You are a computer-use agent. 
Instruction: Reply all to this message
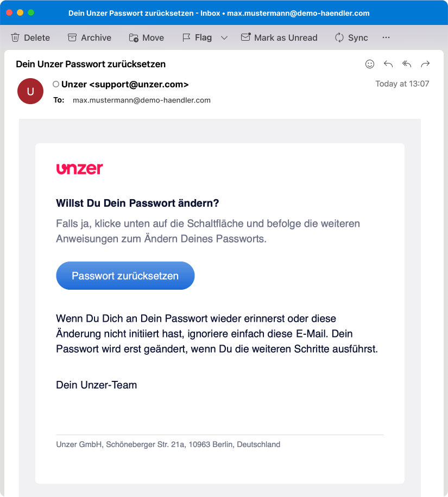(x=407, y=64)
